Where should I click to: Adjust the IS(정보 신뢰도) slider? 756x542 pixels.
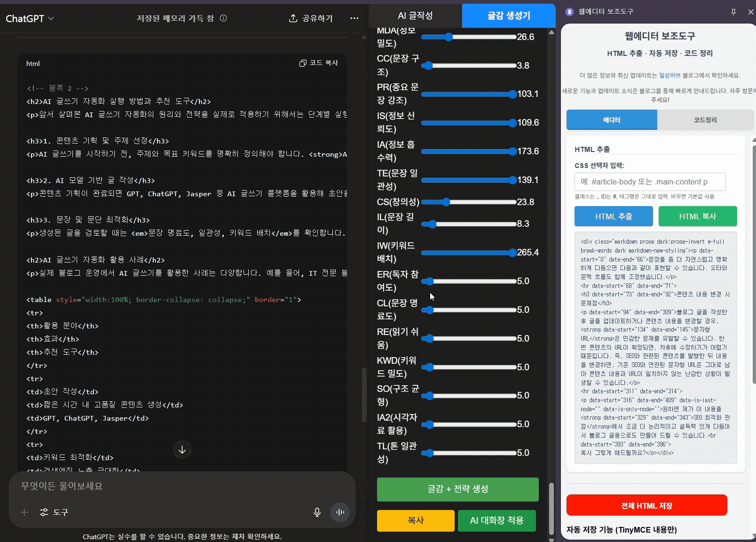(x=469, y=123)
